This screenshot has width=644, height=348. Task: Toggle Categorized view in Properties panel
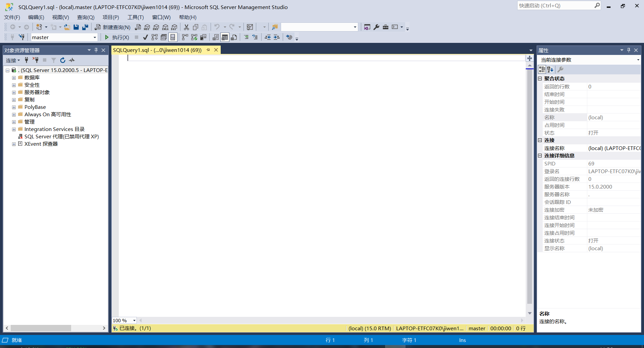pyautogui.click(x=542, y=69)
